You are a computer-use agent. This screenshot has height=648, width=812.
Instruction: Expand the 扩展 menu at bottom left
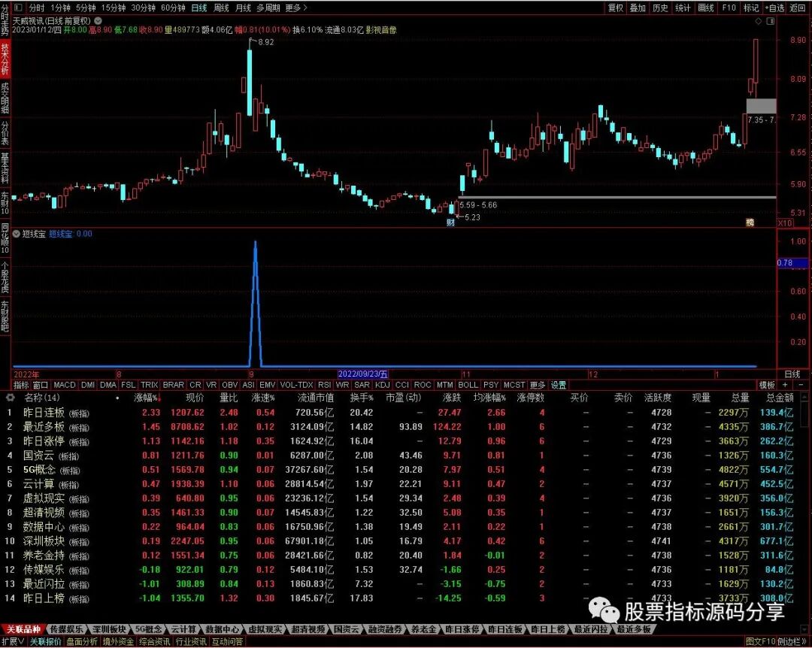tap(13, 642)
